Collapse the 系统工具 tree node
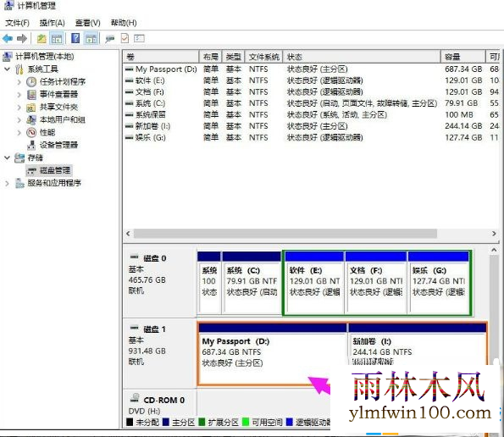 point(7,69)
